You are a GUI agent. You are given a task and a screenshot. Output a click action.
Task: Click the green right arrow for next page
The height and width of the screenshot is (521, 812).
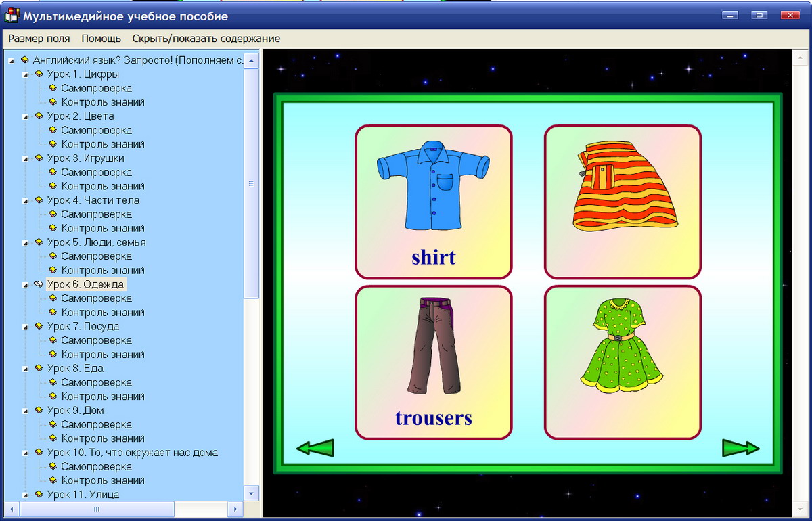tap(741, 448)
